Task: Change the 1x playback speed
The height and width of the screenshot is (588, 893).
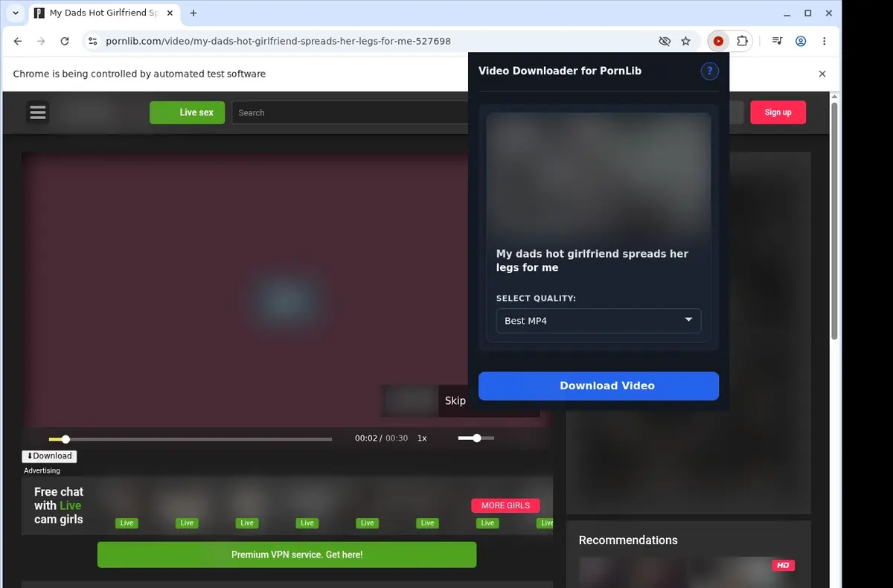Action: (x=422, y=438)
